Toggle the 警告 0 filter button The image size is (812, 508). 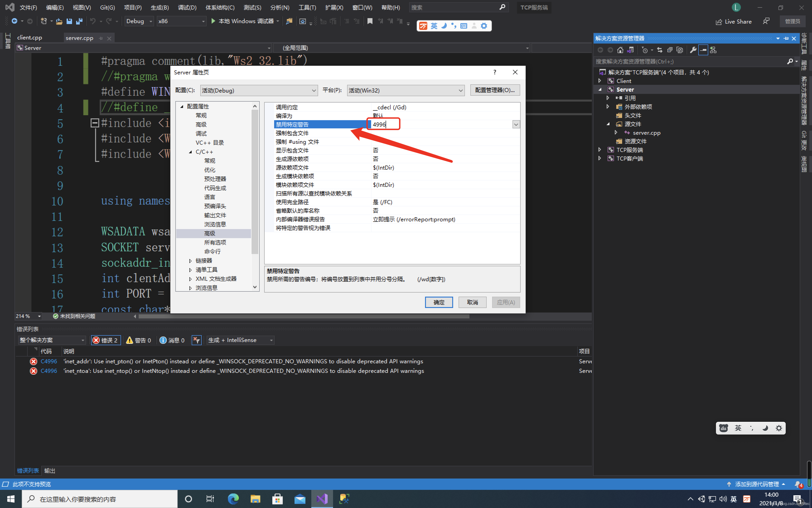coord(139,340)
